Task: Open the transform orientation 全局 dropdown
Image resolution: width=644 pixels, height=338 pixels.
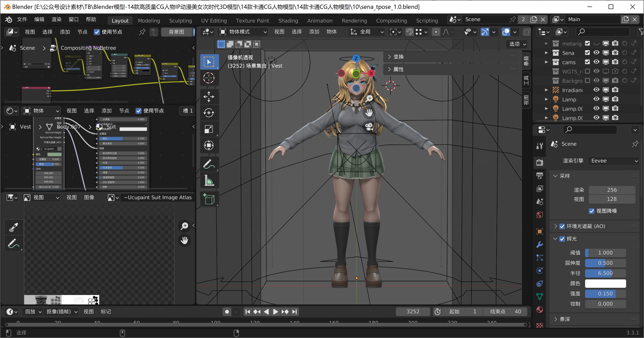Action: pyautogui.click(x=367, y=32)
